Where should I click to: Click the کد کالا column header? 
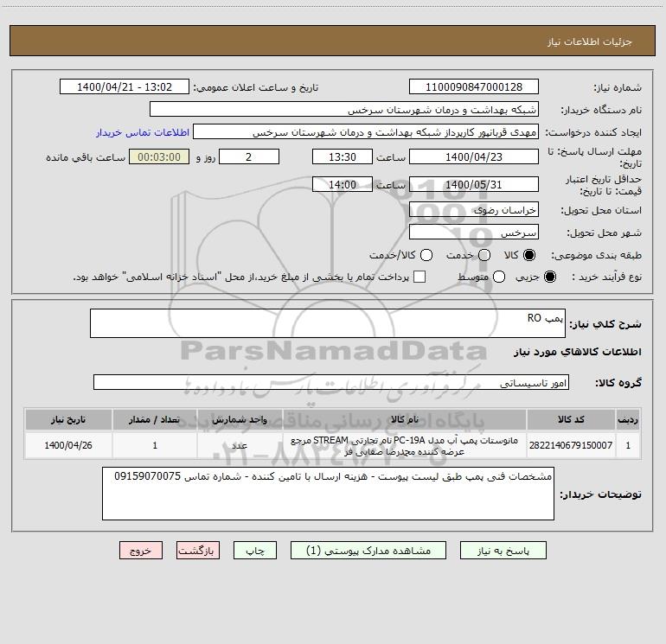571,420
